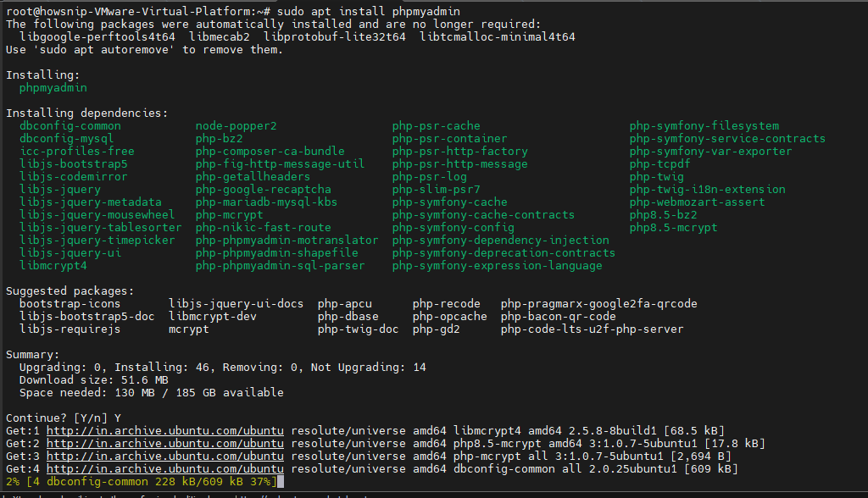This screenshot has height=498, width=868.
Task: Click php-phpmyadmin-motranslator package name
Action: (x=287, y=241)
